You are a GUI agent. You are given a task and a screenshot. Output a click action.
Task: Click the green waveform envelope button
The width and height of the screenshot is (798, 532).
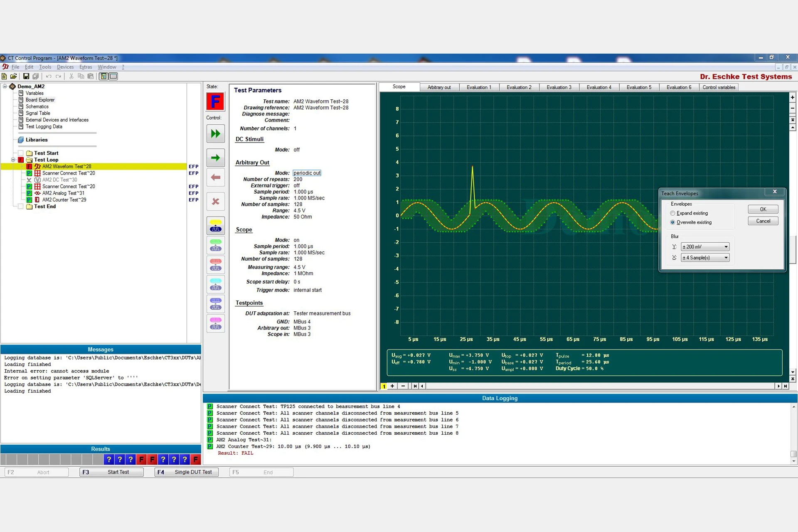click(x=215, y=245)
